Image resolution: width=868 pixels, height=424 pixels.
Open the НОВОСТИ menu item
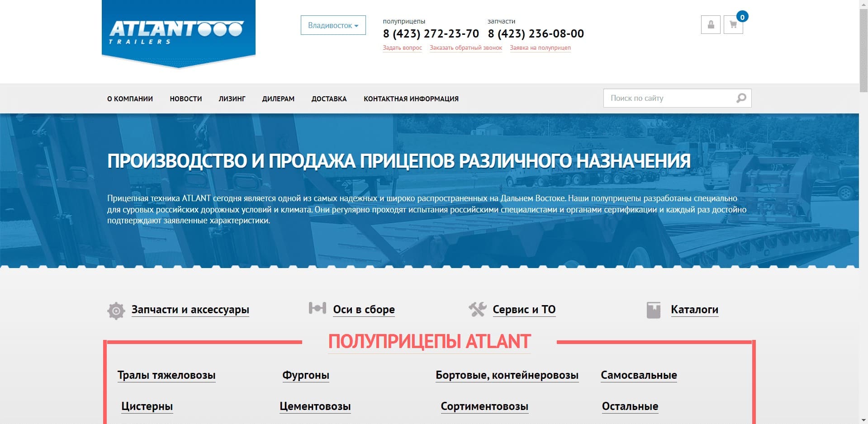[x=186, y=99]
